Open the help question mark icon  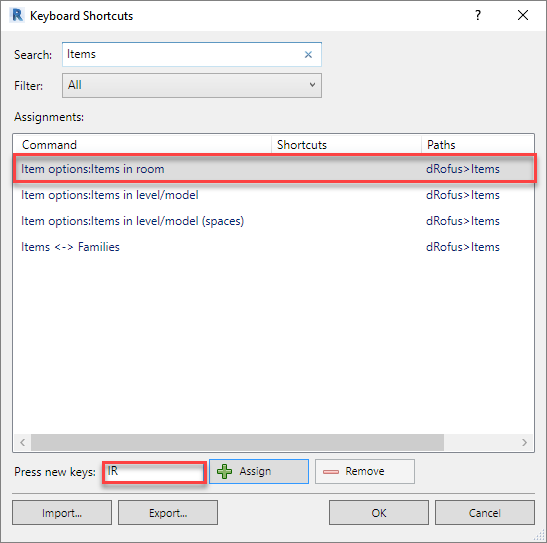point(478,15)
